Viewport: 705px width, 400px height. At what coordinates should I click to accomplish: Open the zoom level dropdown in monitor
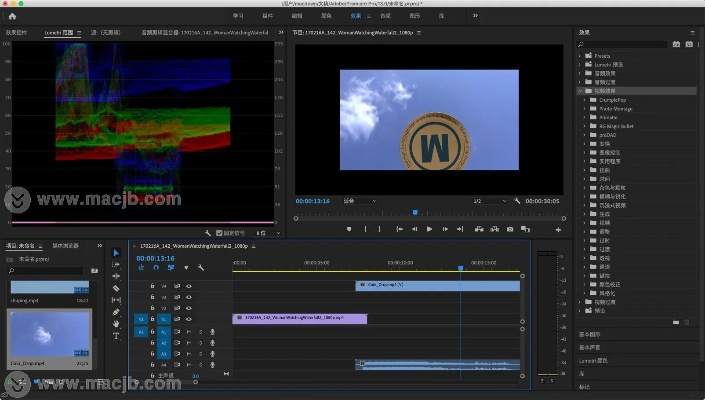coord(358,201)
